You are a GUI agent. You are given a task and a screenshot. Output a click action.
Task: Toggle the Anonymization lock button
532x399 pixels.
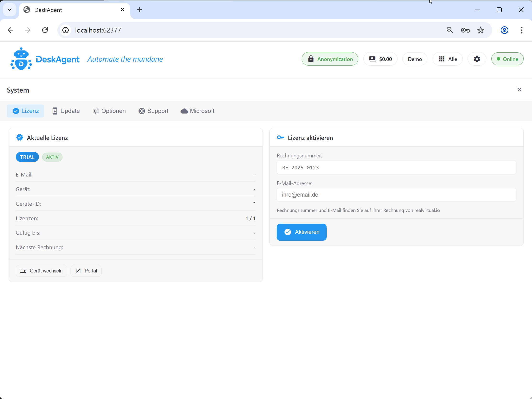pos(330,59)
